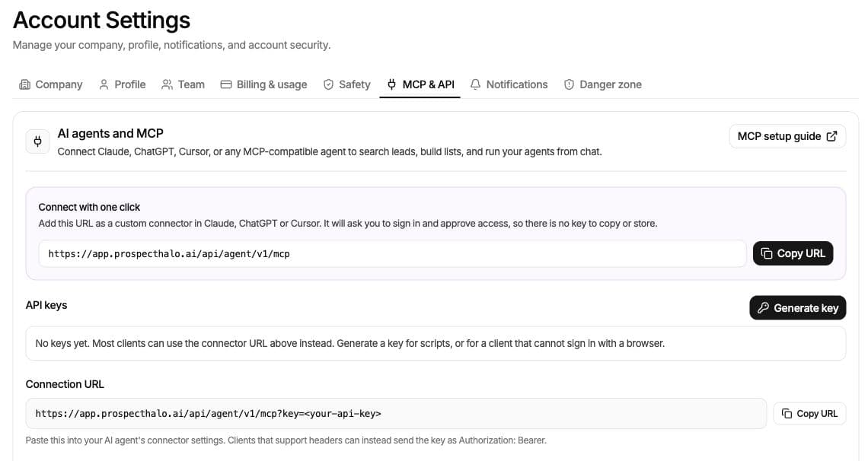Copy the Connection URL with the outlined button

click(x=809, y=414)
